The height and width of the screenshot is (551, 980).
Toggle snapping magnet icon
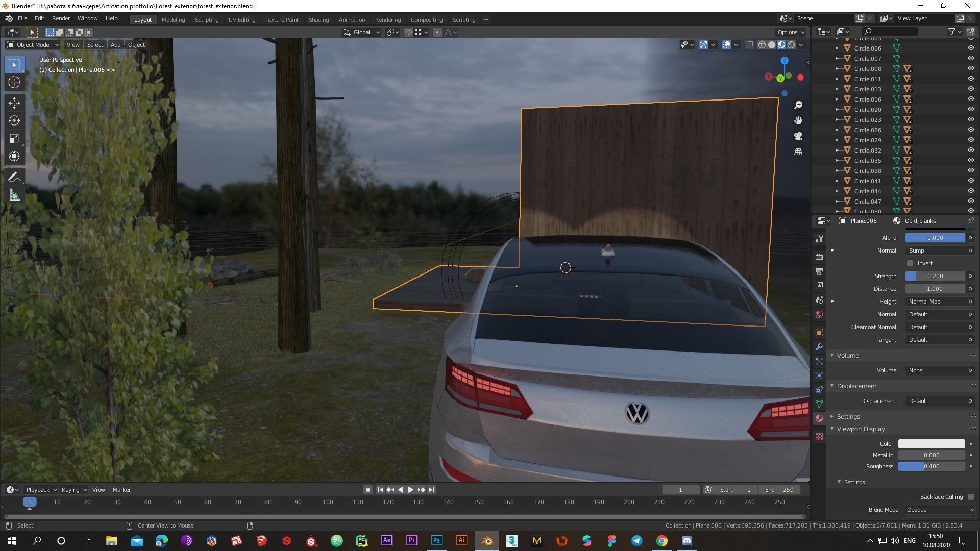tap(408, 32)
